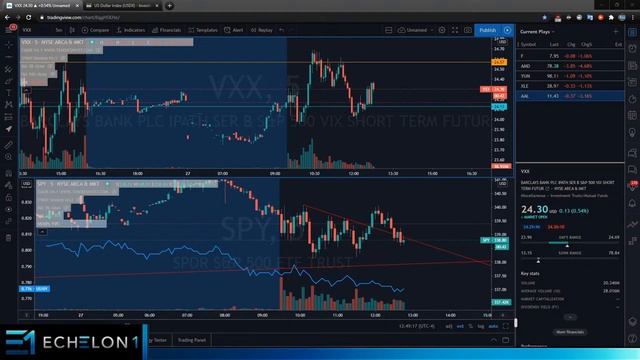This screenshot has height=360, width=640.
Task: Expand the Current Plays watchlist dropdown
Action: (538, 31)
